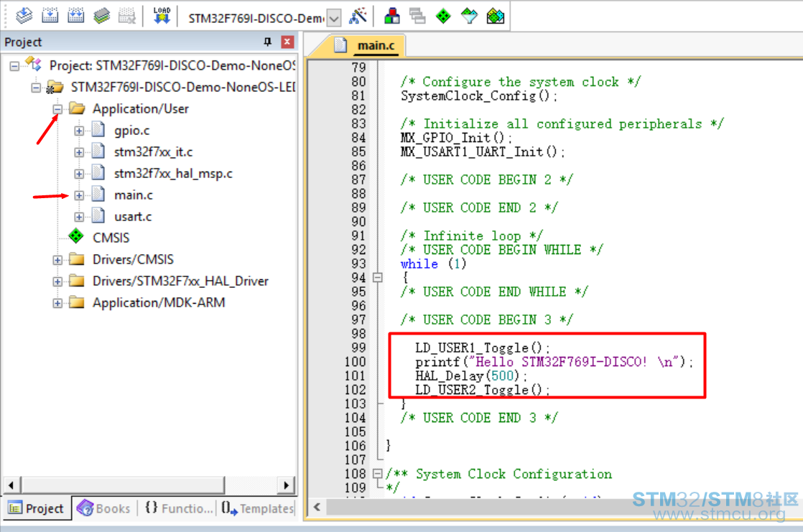Expand the main.c file node
The image size is (803, 532).
coord(79,195)
